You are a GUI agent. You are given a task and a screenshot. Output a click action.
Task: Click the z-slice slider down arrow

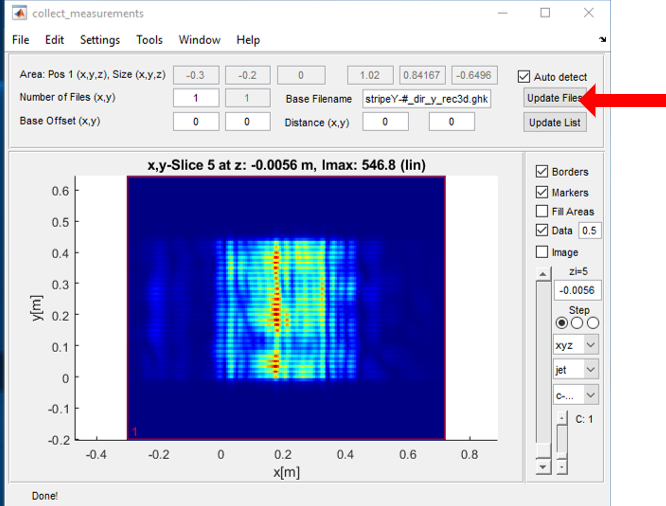(543, 467)
